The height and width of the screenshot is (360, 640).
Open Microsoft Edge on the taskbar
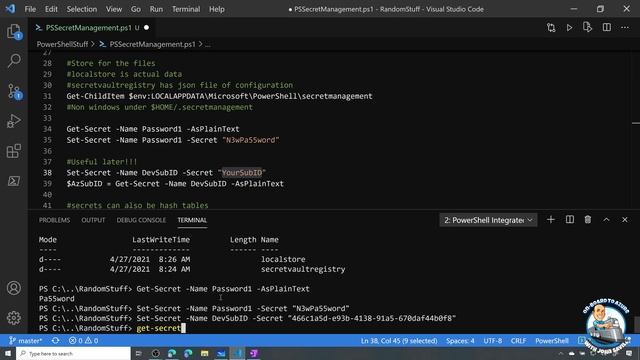pyautogui.click(x=172, y=353)
